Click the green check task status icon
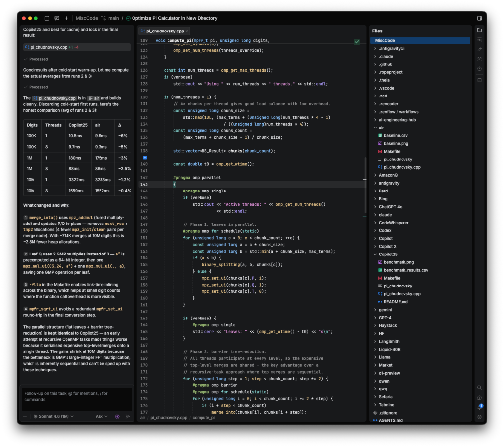The height and width of the screenshot is (447, 504). [128, 18]
